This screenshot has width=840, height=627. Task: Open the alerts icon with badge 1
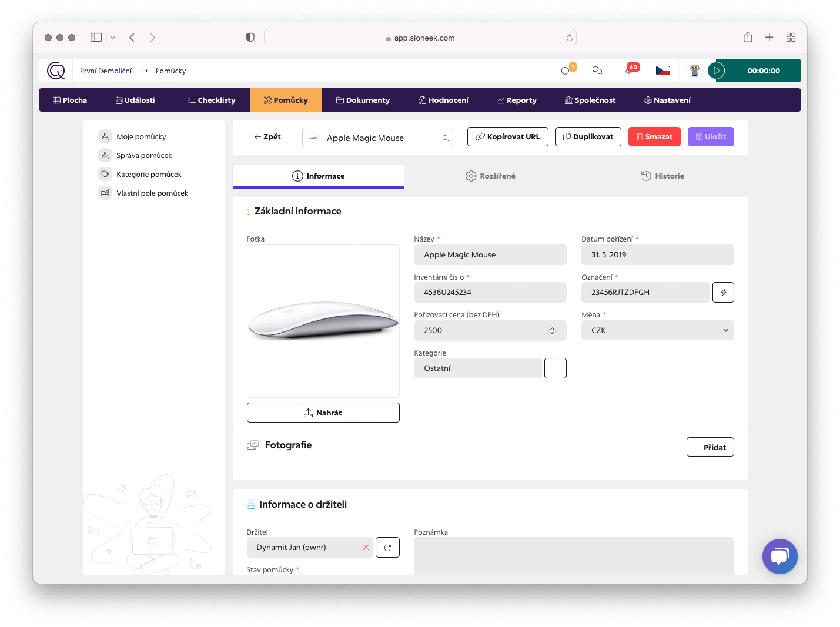(565, 71)
